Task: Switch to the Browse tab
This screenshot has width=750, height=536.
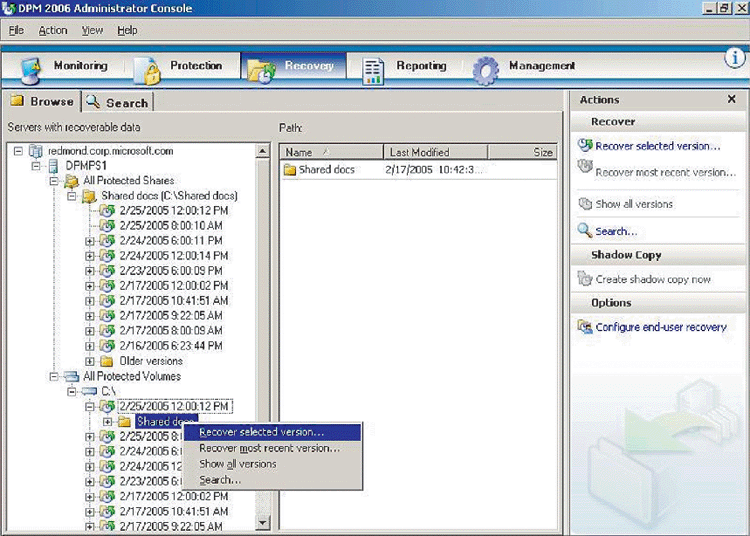Action: pyautogui.click(x=42, y=101)
